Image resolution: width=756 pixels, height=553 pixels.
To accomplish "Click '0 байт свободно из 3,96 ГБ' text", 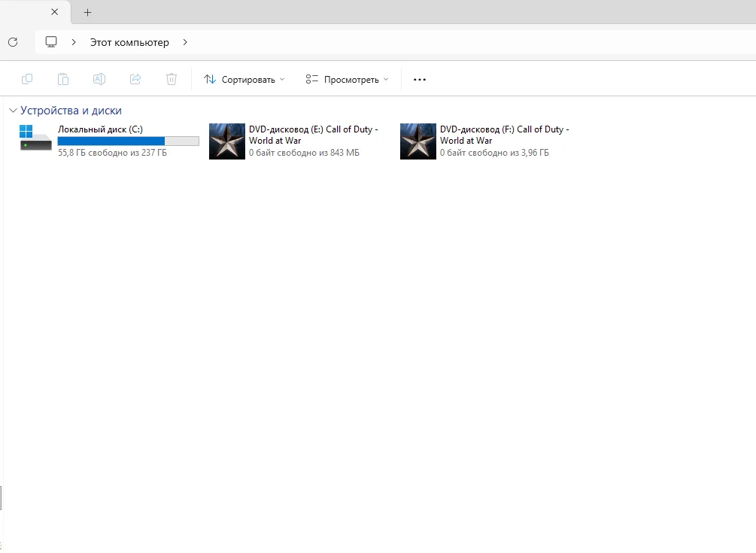I will [494, 153].
